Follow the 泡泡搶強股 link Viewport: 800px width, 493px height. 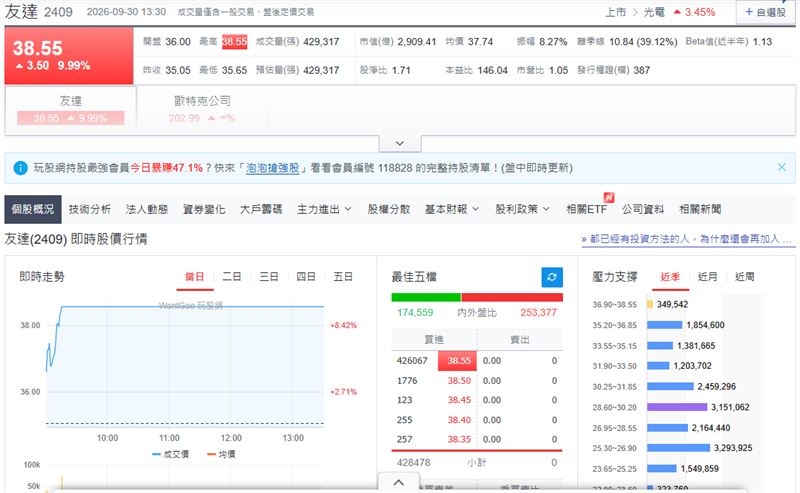pyautogui.click(x=272, y=168)
